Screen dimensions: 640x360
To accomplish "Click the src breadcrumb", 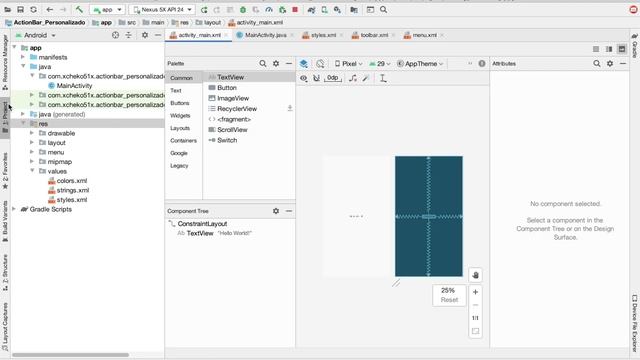I will click(x=131, y=22).
